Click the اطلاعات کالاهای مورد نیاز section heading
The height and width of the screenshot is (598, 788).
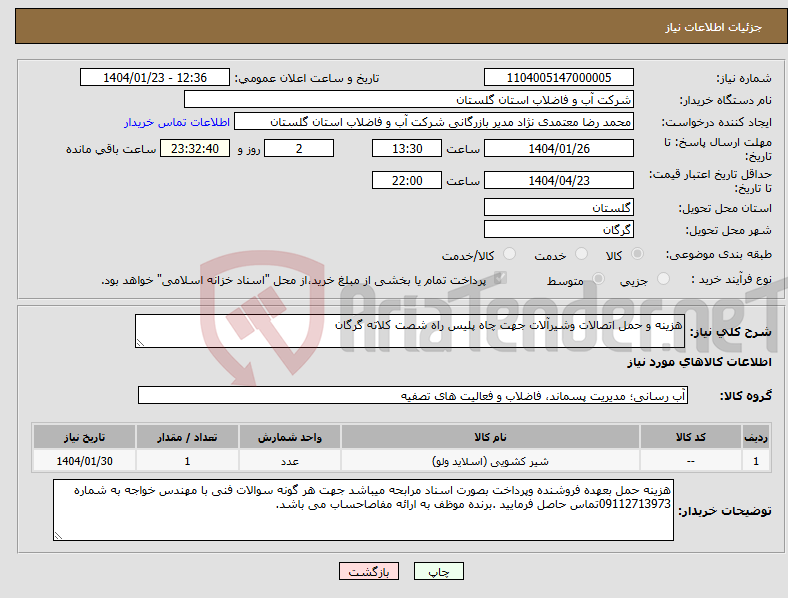[699, 362]
